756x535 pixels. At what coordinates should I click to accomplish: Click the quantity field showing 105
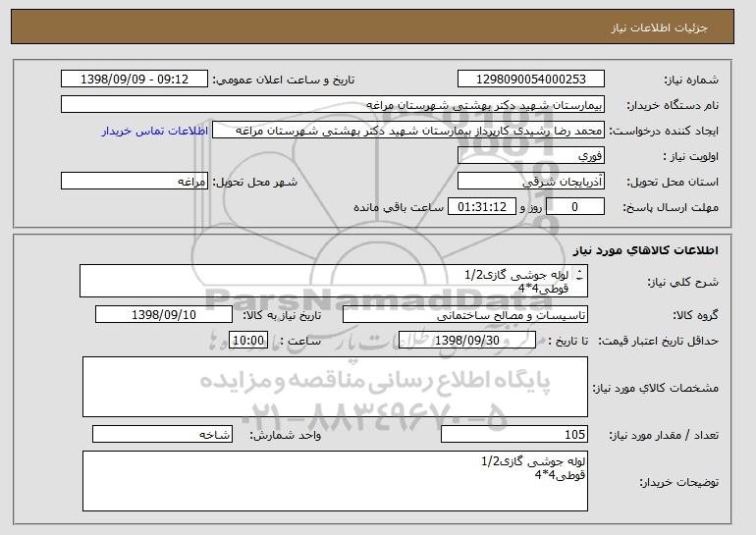pos(514,434)
